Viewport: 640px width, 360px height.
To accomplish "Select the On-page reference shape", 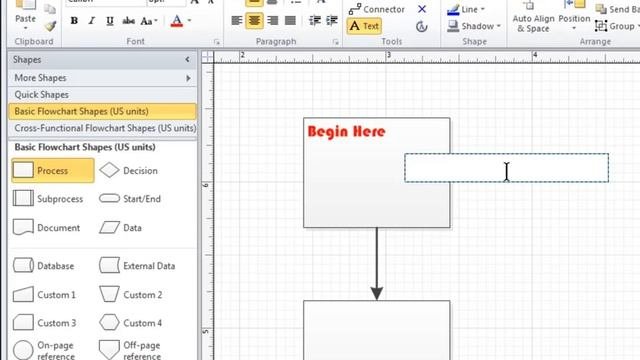I will click(44, 350).
